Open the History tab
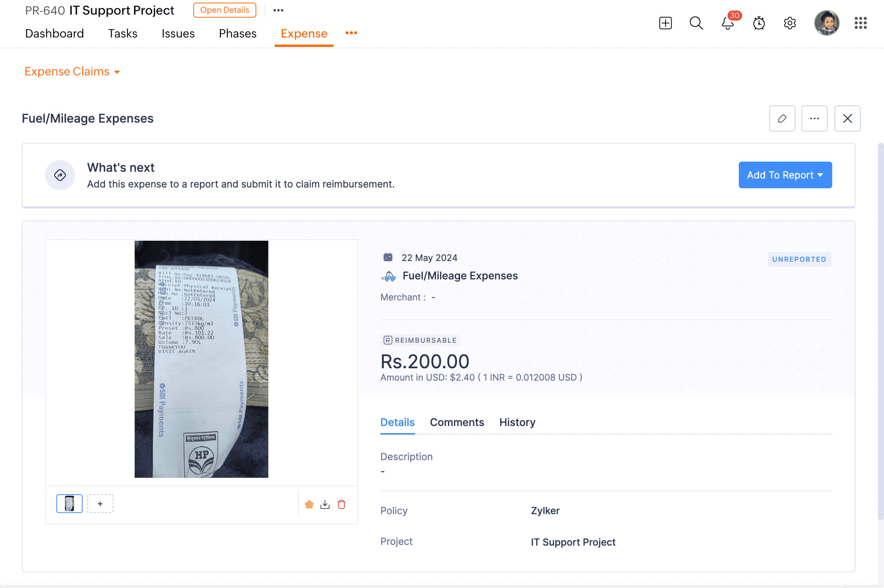The width and height of the screenshot is (884, 588). click(517, 422)
